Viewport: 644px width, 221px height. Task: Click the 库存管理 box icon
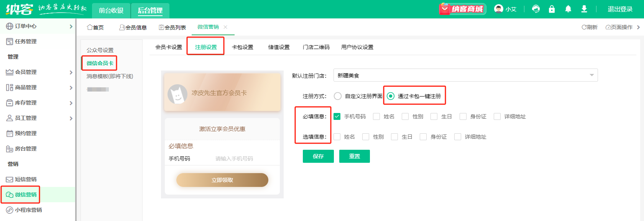tap(10, 103)
